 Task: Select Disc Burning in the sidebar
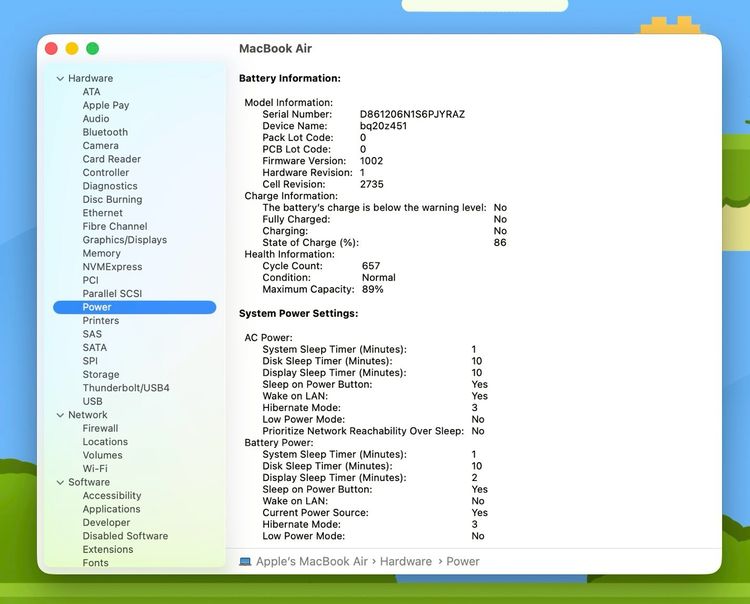pos(112,199)
